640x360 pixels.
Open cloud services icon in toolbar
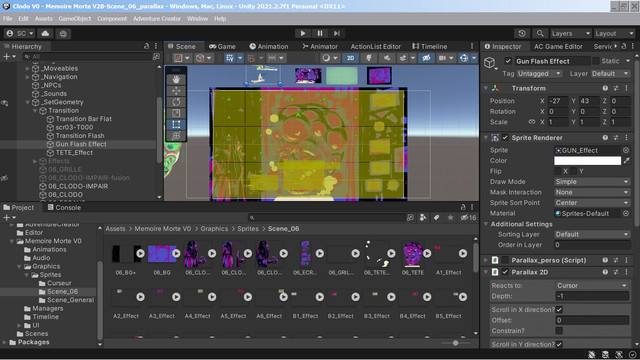[45, 33]
